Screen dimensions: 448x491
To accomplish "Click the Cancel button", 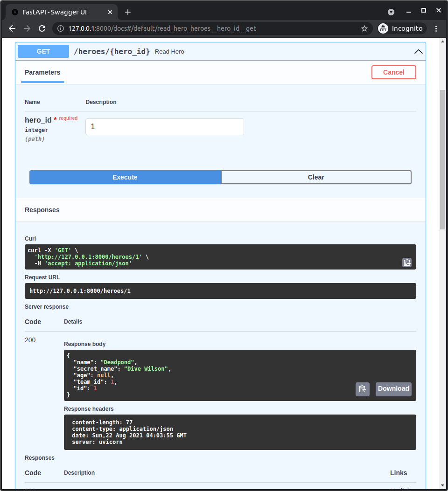I will coord(393,72).
